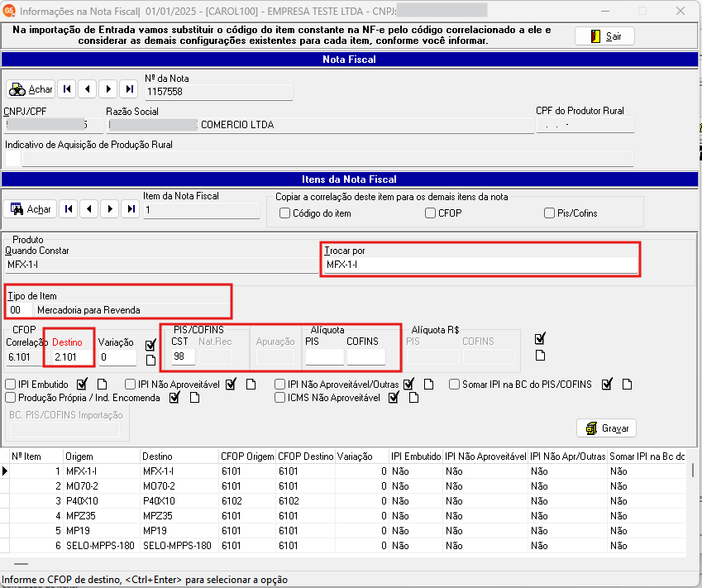This screenshot has height=588, width=702.
Task: Focus the Quando Constar field
Action: 161,265
